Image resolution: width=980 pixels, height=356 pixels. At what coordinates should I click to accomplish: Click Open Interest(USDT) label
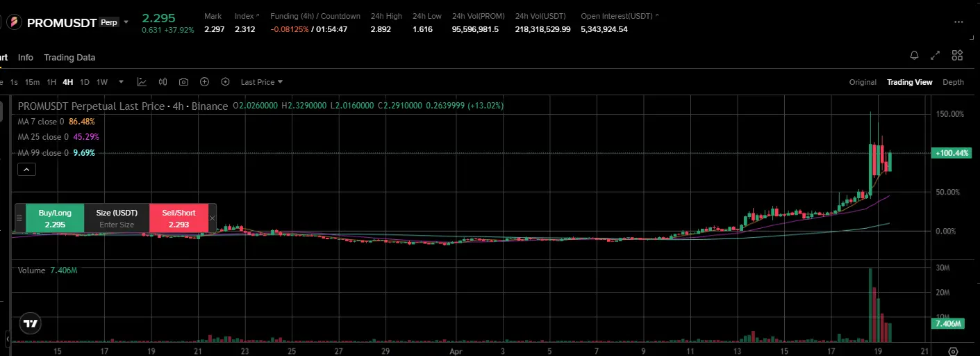click(x=617, y=16)
